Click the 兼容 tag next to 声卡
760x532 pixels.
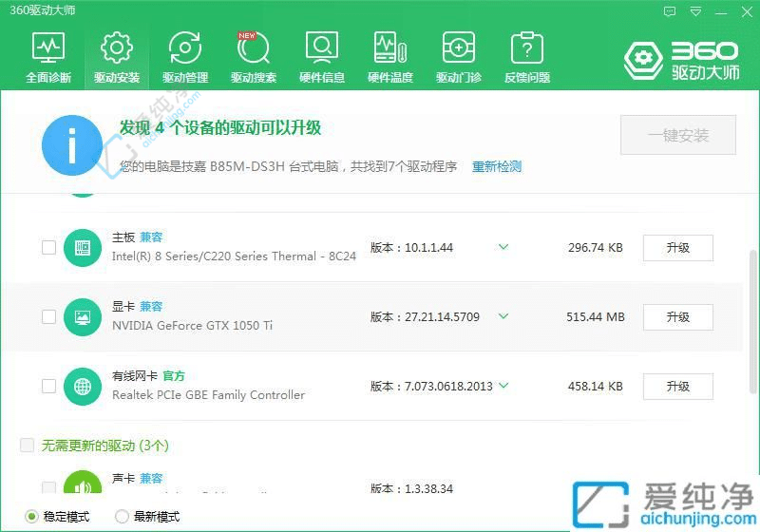151,478
